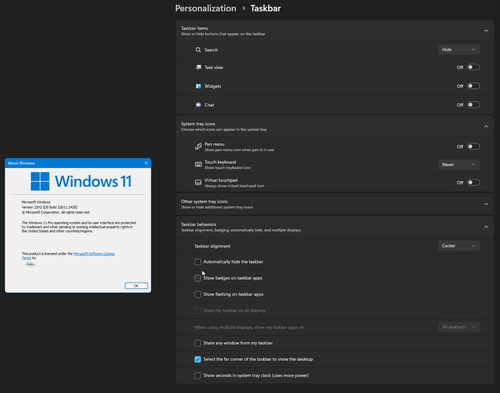
Task: Open the Taskbar alignment Center dropdown
Action: coord(459,246)
